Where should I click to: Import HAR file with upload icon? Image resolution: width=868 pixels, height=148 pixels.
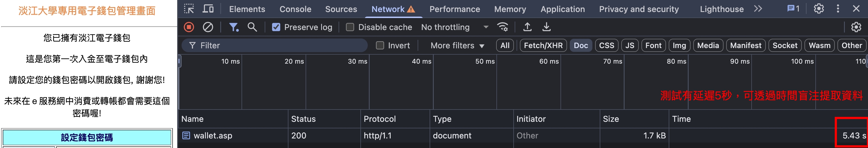coord(527,27)
